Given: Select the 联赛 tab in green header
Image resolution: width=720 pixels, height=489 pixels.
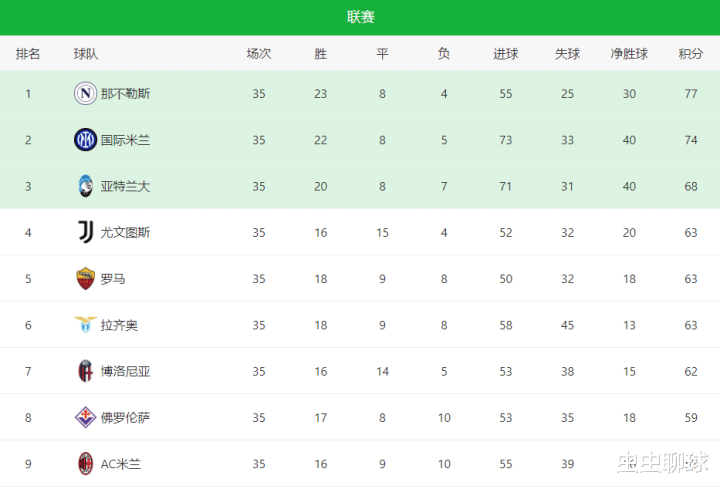Looking at the screenshot, I should pyautogui.click(x=360, y=17).
